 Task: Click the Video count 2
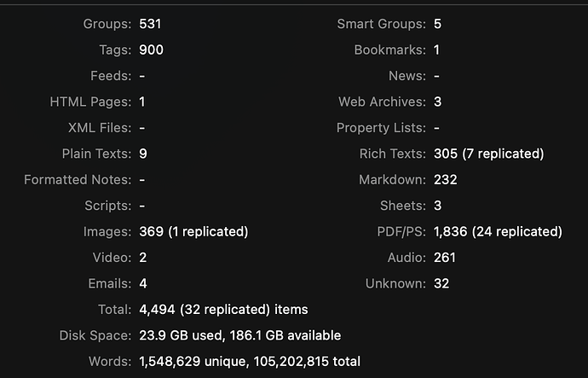pyautogui.click(x=143, y=258)
